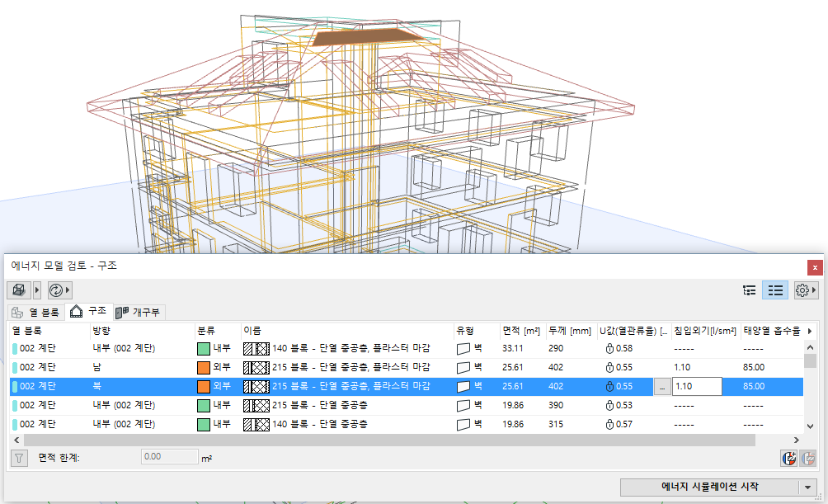
Task: Click the hatch icon beside '140 블록 - 단열 중공층'
Action: pyautogui.click(x=256, y=424)
